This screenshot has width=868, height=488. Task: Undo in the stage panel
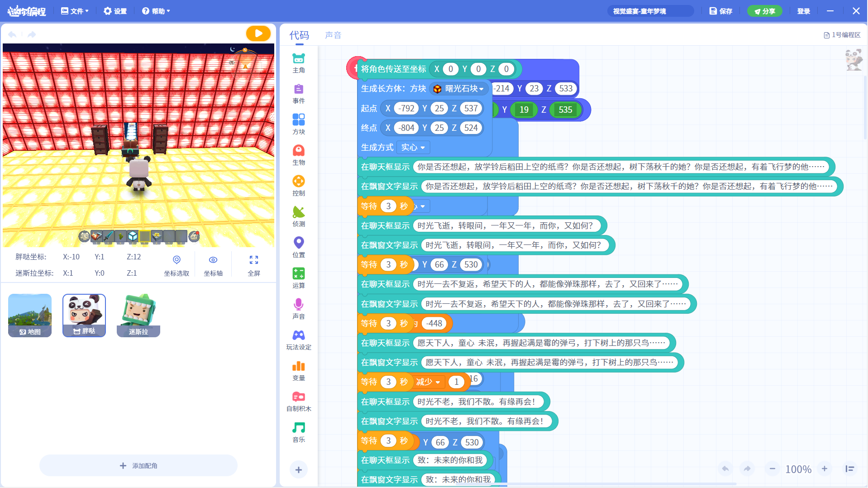(12, 34)
